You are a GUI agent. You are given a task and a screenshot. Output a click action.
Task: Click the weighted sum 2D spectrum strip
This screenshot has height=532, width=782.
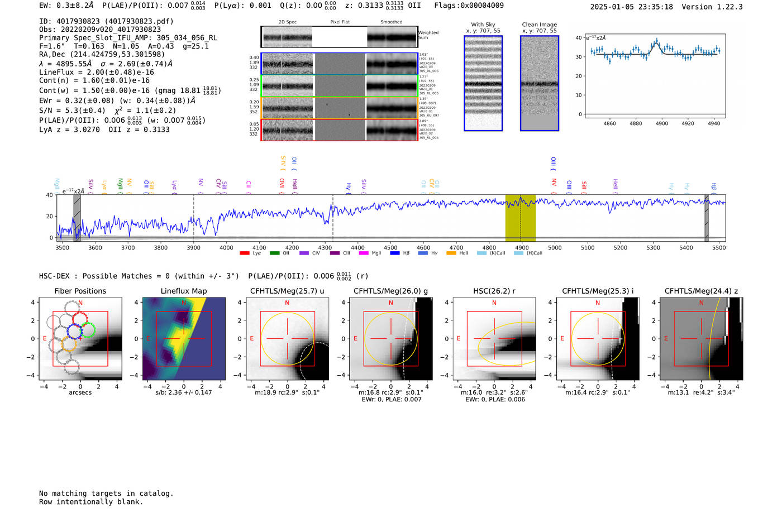point(340,37)
